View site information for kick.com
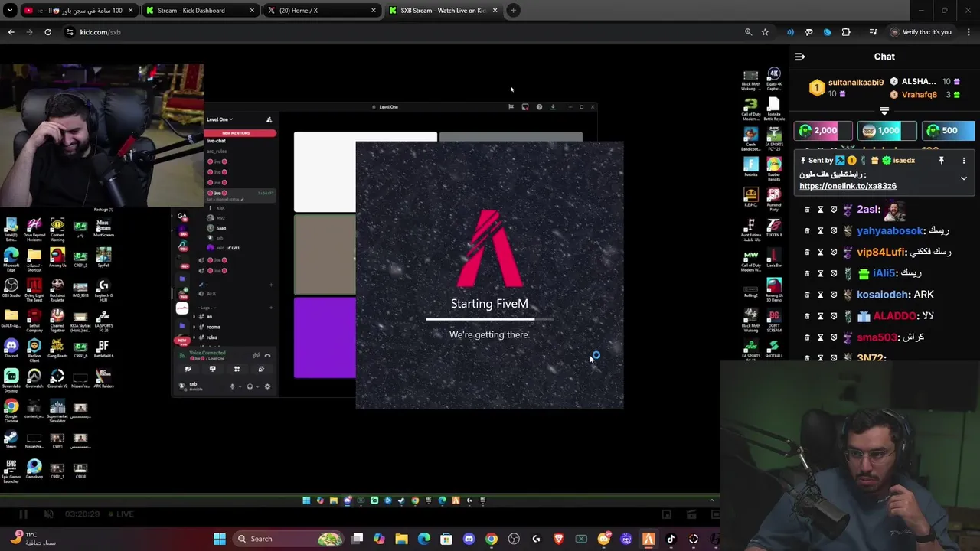Viewport: 980px width, 551px height. 70,32
